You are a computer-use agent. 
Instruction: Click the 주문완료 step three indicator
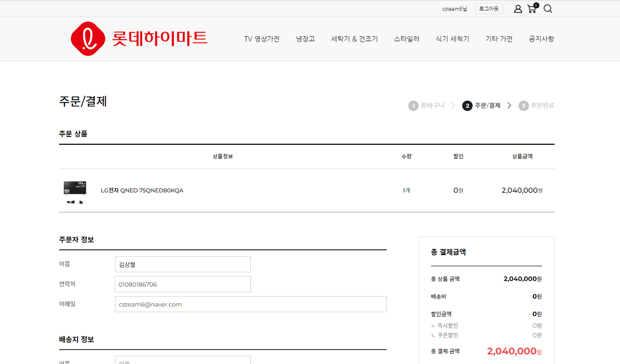pos(536,106)
